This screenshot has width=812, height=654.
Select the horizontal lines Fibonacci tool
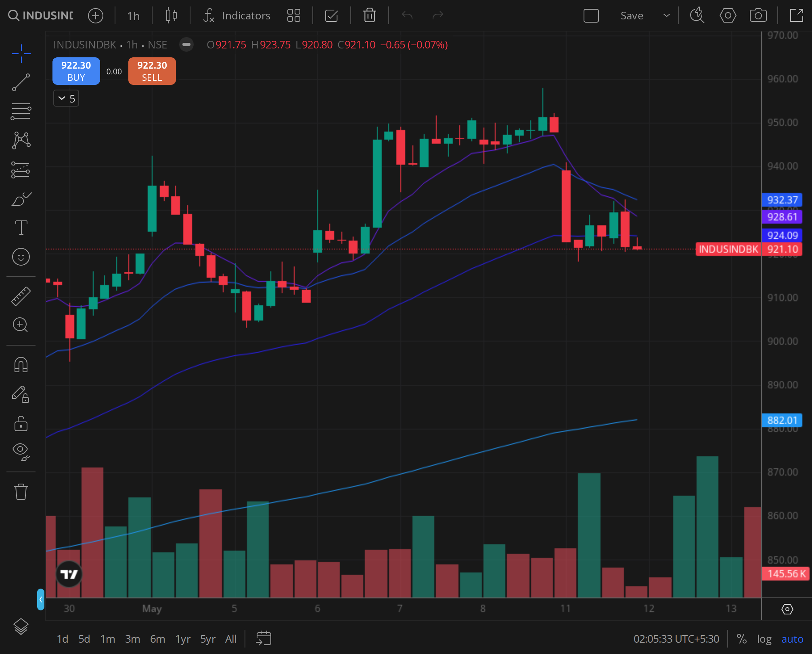[21, 111]
